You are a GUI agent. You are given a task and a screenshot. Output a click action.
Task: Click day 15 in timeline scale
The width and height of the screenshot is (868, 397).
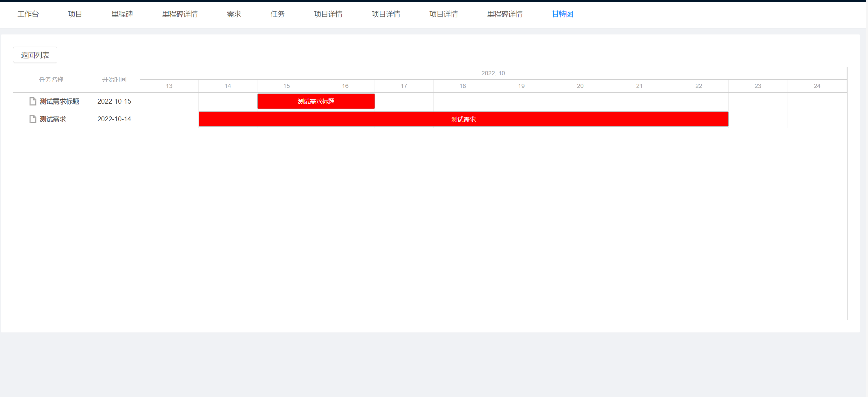click(286, 86)
